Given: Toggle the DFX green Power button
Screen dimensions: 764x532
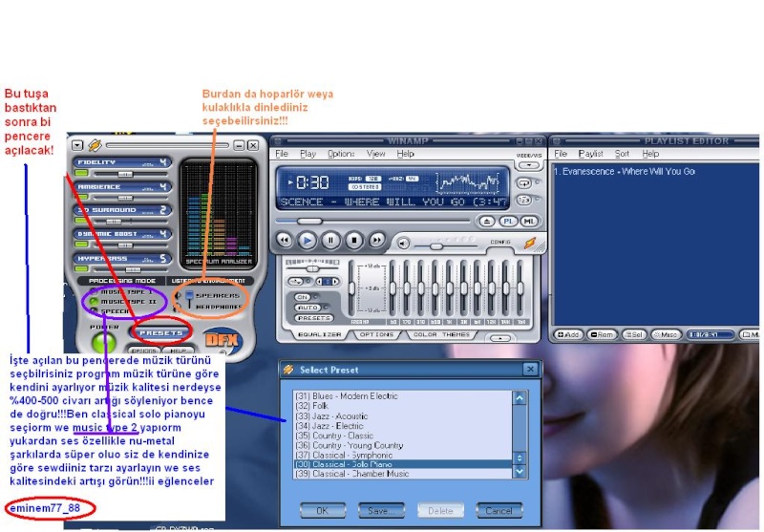Looking at the screenshot, I should click(104, 342).
